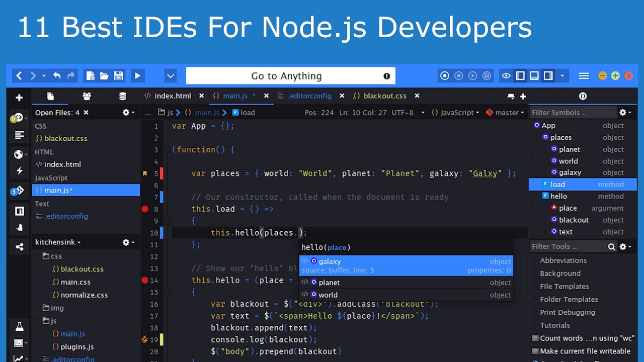The image size is (644, 362).
Task: Toggle focus mode eye icon
Action: click(506, 76)
